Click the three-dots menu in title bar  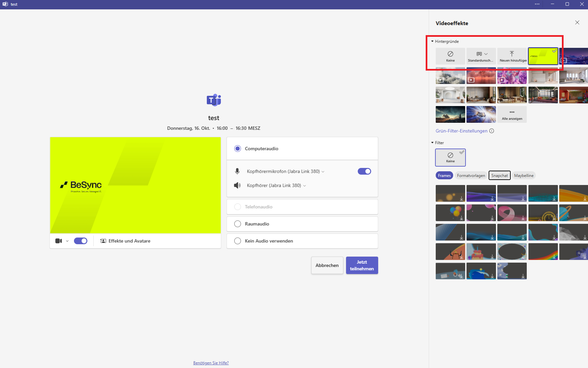[537, 4]
